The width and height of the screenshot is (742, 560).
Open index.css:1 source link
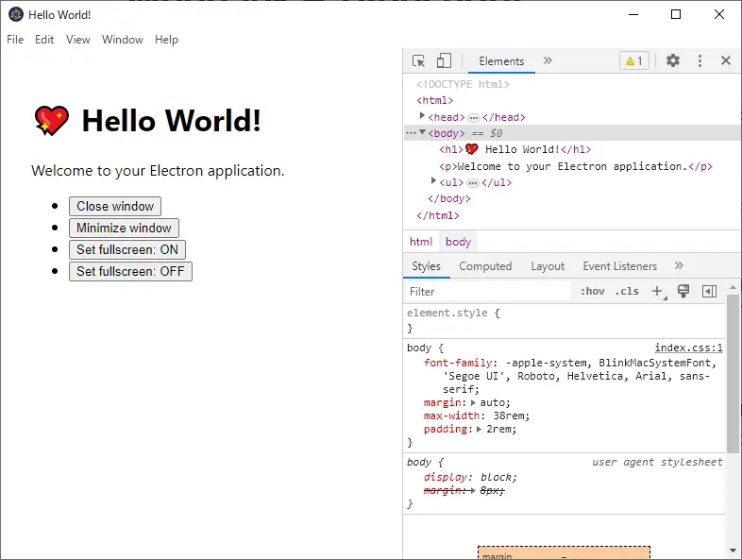[688, 348]
